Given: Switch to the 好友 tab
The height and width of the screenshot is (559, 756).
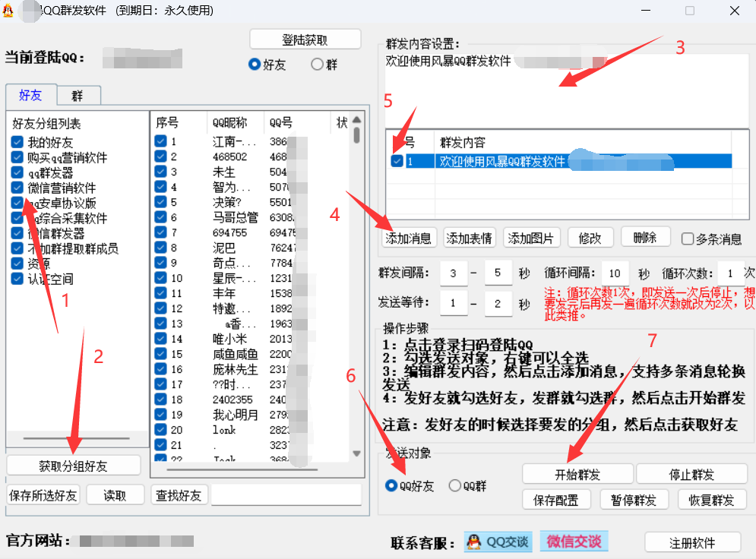Looking at the screenshot, I should pos(31,95).
